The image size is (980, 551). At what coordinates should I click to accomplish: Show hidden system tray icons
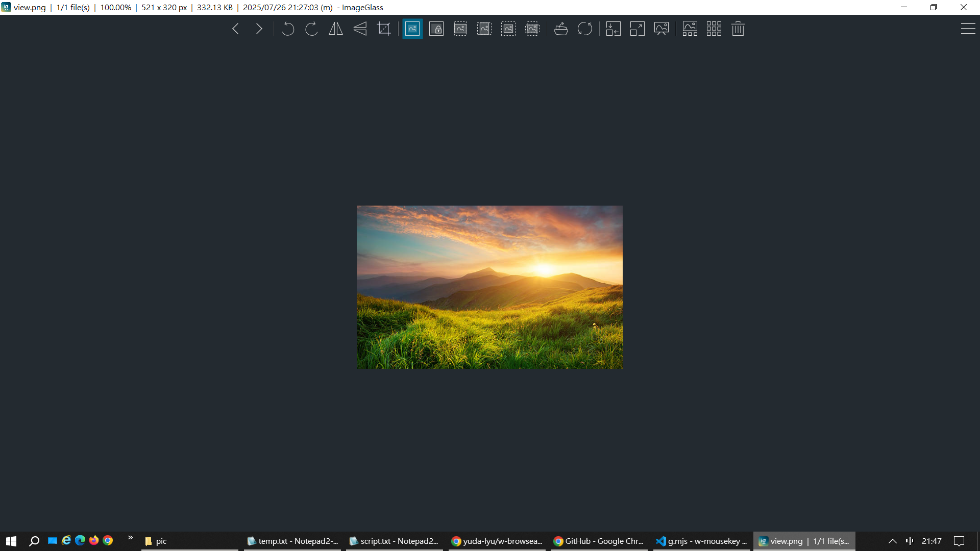tap(892, 541)
